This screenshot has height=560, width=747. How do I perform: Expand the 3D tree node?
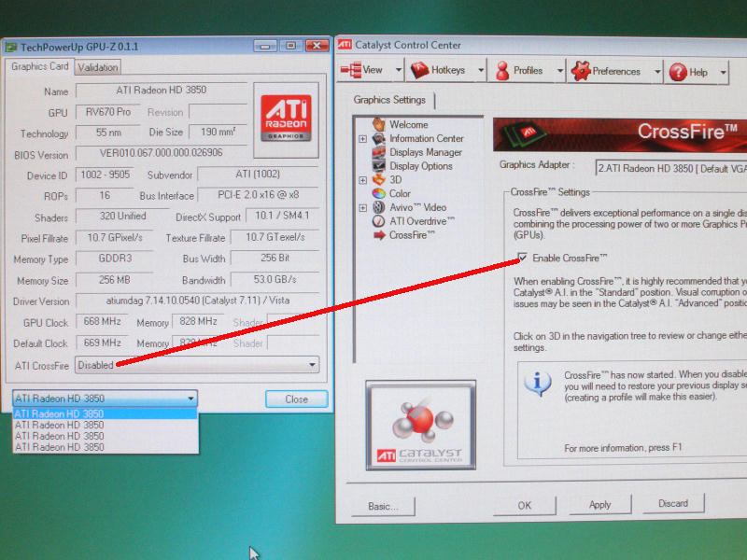point(363,180)
